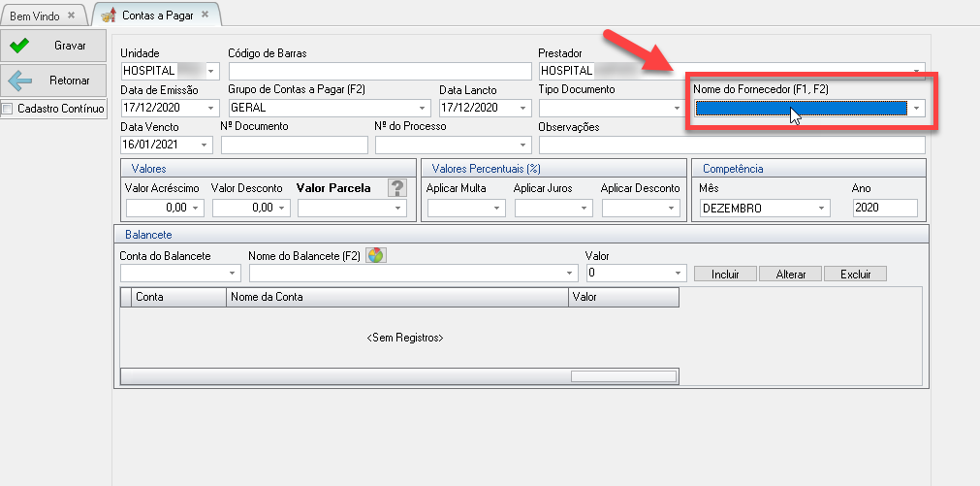Click the Incluir button
The image size is (980, 486).
click(725, 275)
